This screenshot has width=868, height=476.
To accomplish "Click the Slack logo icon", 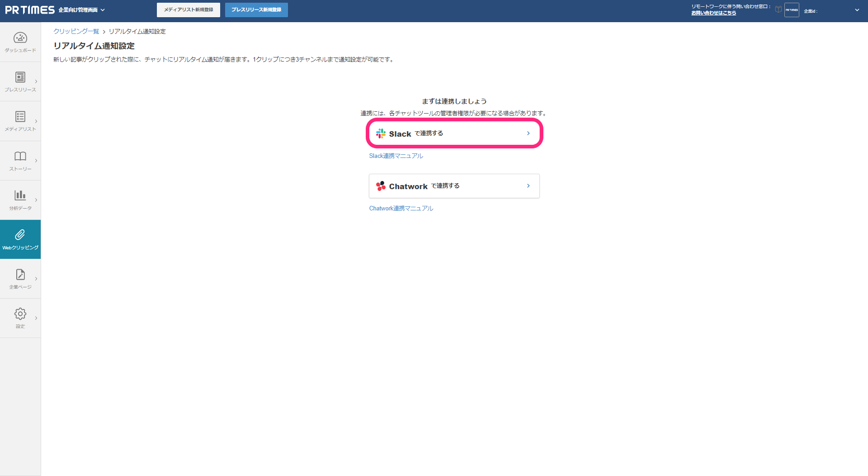I will 381,133.
